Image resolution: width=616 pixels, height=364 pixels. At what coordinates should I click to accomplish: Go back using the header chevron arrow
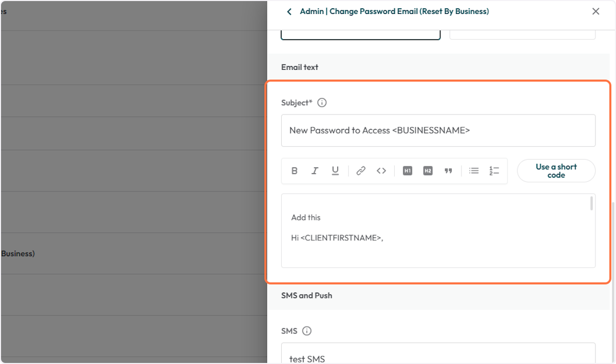pos(290,11)
